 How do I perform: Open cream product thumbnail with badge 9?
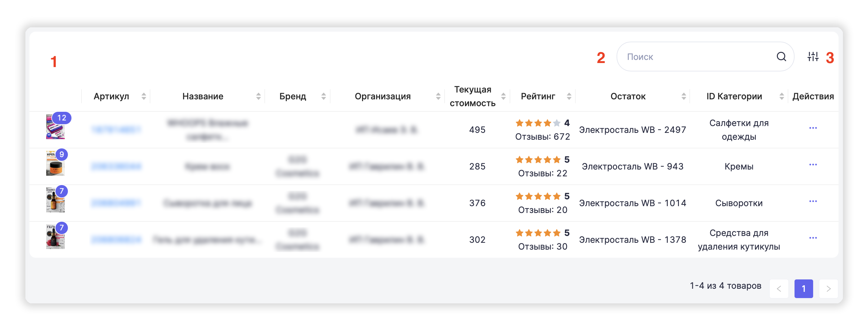click(x=55, y=164)
